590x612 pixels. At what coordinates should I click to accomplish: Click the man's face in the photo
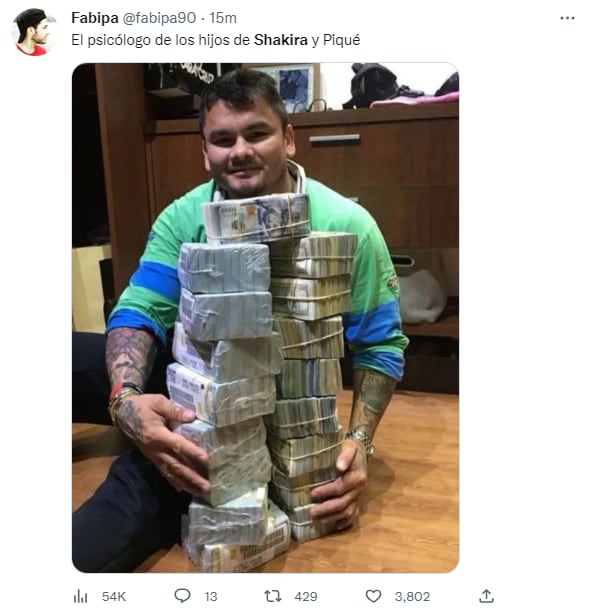246,146
